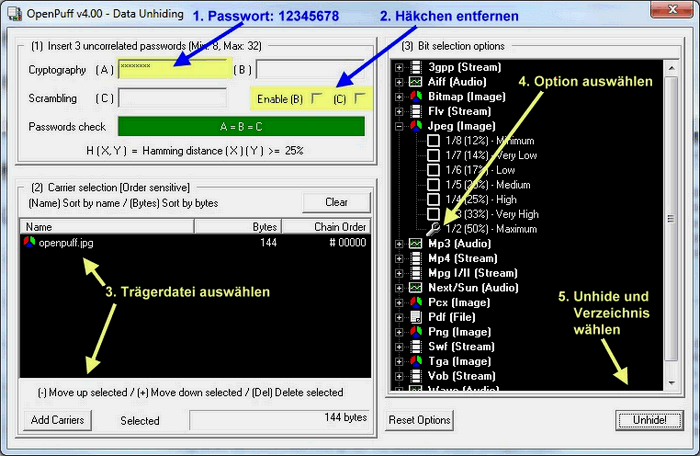Check the 1/8 (12%) Minimum option

click(433, 141)
